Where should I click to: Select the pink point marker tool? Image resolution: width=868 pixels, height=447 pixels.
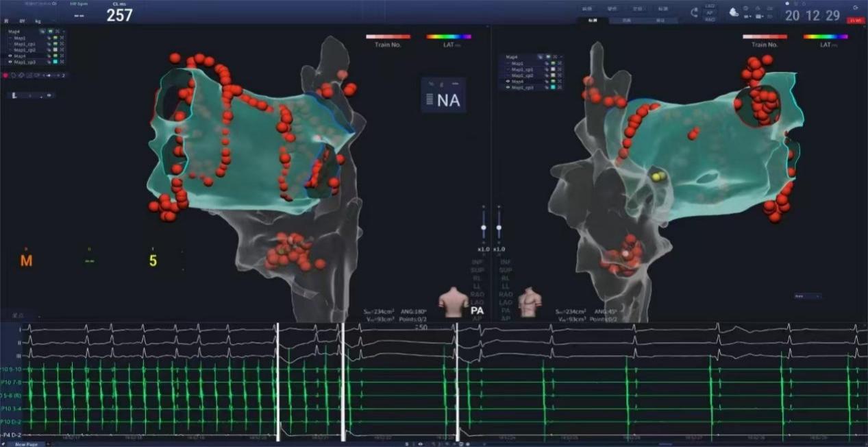[x=5, y=75]
